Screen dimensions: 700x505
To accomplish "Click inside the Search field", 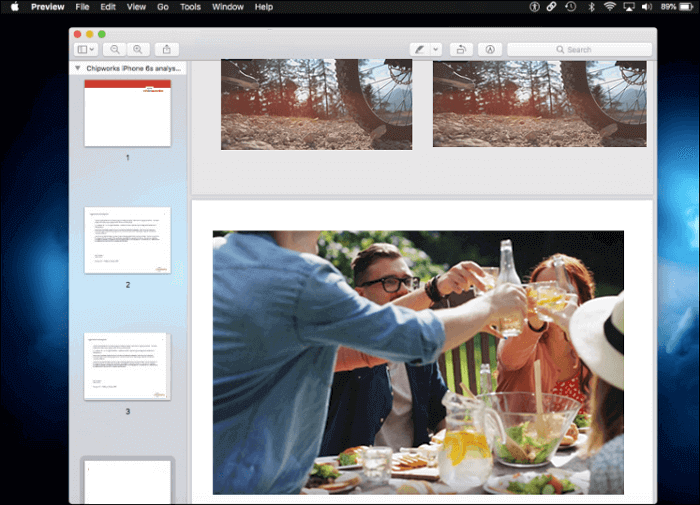I will pos(578,49).
